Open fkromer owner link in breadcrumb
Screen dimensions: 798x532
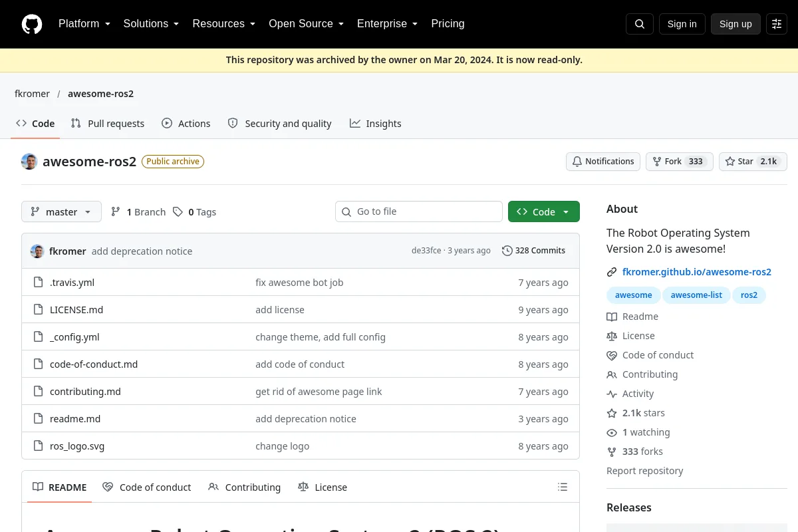click(x=32, y=94)
